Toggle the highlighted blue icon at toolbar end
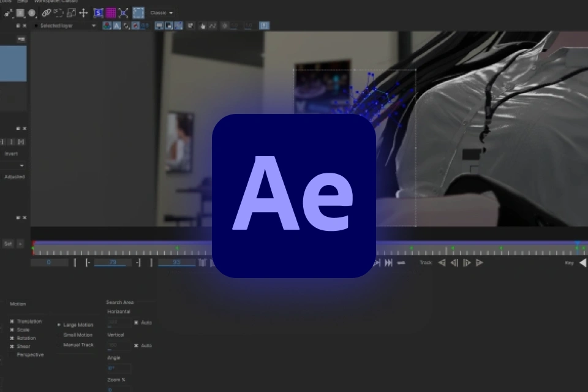Screen dimensions: 588x392 [x=265, y=26]
